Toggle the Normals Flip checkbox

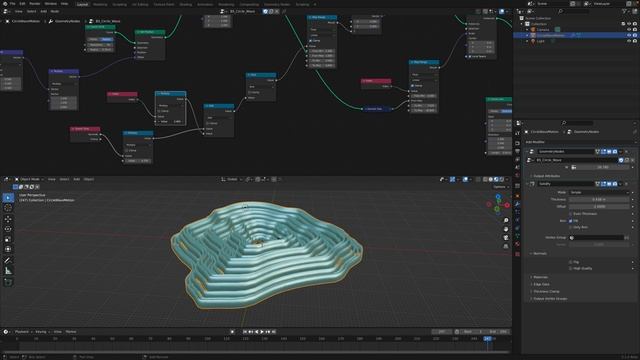(571, 262)
